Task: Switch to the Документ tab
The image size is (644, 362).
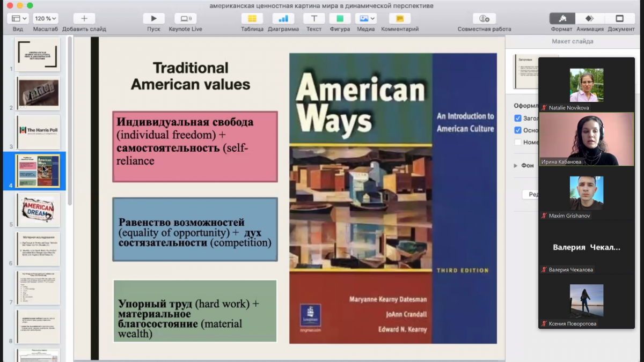Action: pos(620,19)
